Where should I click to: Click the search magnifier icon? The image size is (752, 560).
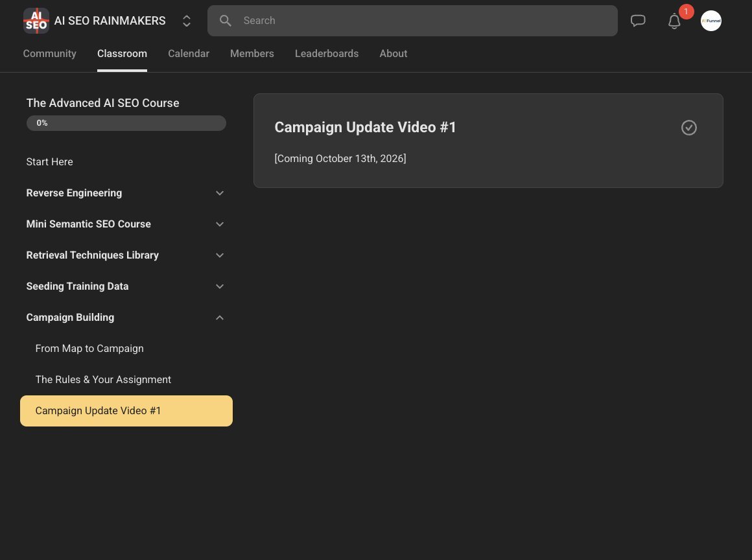click(x=226, y=21)
